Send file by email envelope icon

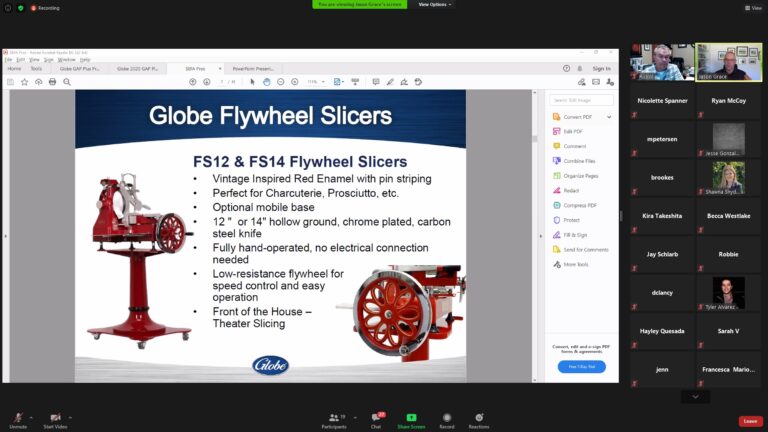[x=596, y=82]
